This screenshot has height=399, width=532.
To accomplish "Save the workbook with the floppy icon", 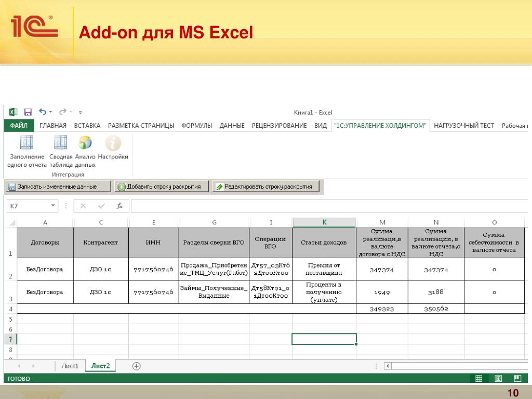I will pos(28,112).
